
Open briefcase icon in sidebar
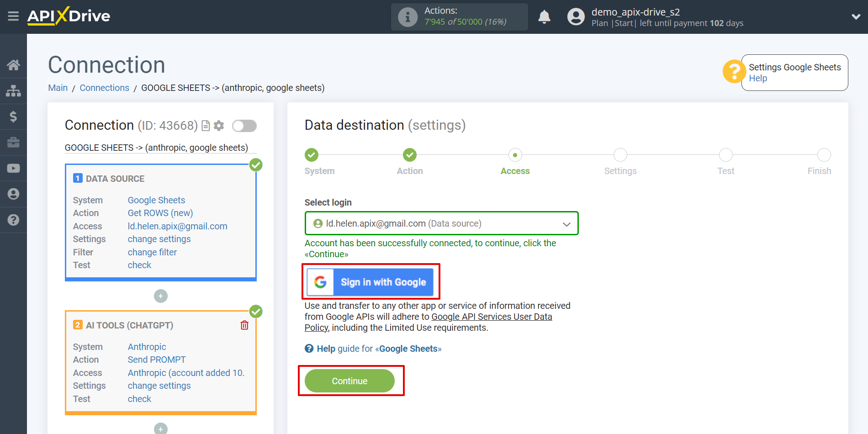13,143
